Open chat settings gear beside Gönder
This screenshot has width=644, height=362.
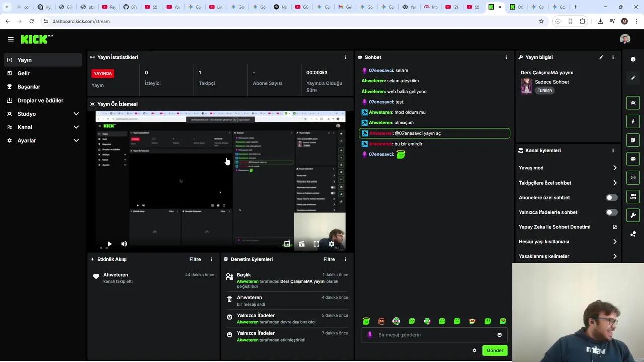click(474, 350)
